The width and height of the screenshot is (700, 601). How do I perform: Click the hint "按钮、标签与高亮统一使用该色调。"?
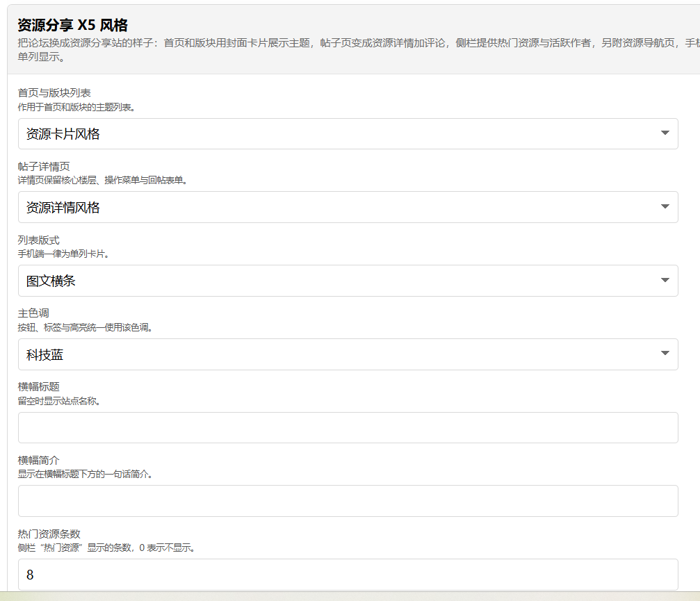pyautogui.click(x=86, y=327)
